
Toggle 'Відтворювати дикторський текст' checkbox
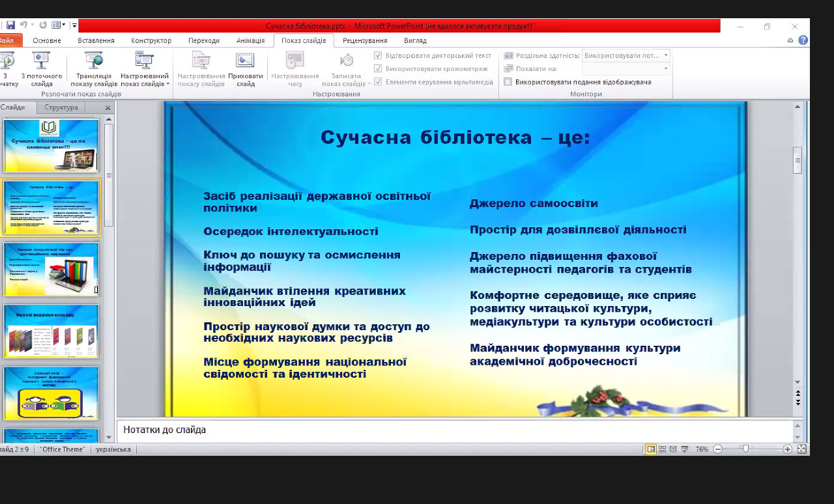pos(378,56)
